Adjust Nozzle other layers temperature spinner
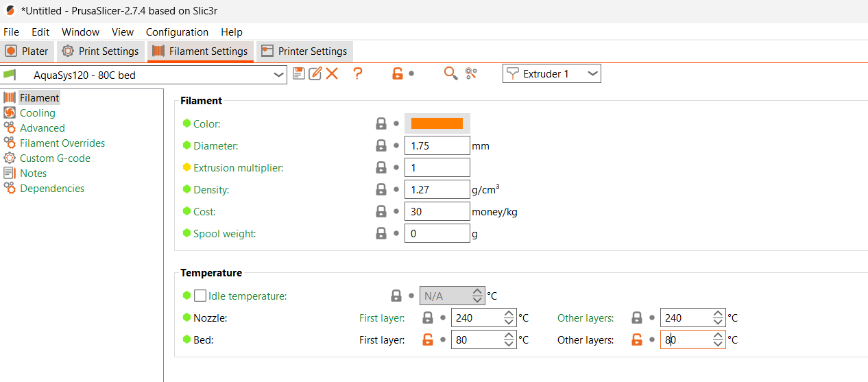Screen dimensions: 868x382 pos(718,318)
